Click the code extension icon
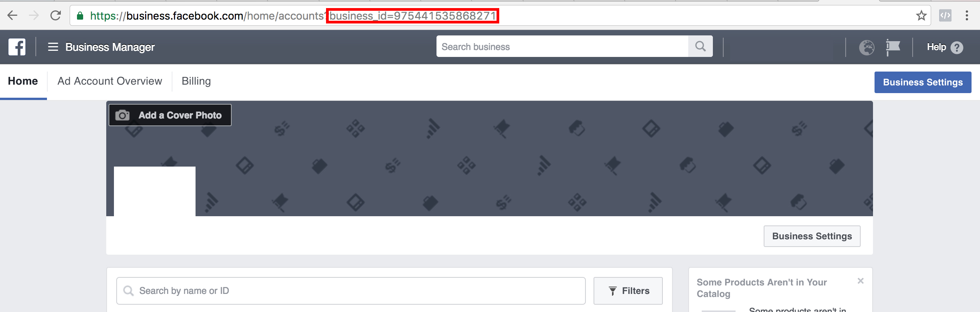Viewport: 980px width, 312px height. tap(945, 15)
